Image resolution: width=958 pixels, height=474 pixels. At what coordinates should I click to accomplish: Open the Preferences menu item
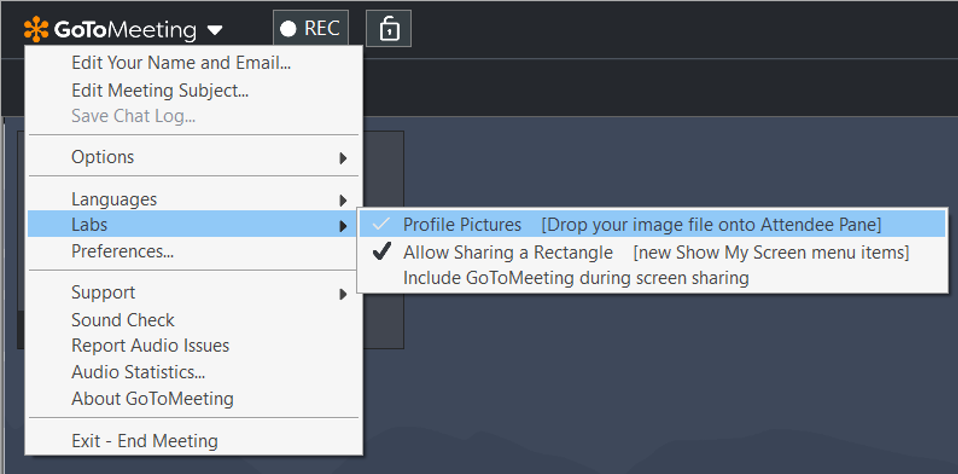tap(122, 251)
